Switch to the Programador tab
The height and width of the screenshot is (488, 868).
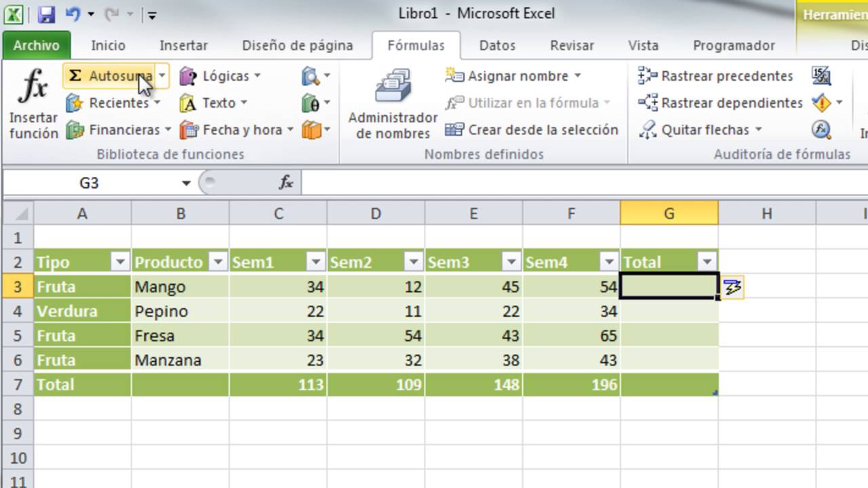coord(734,45)
